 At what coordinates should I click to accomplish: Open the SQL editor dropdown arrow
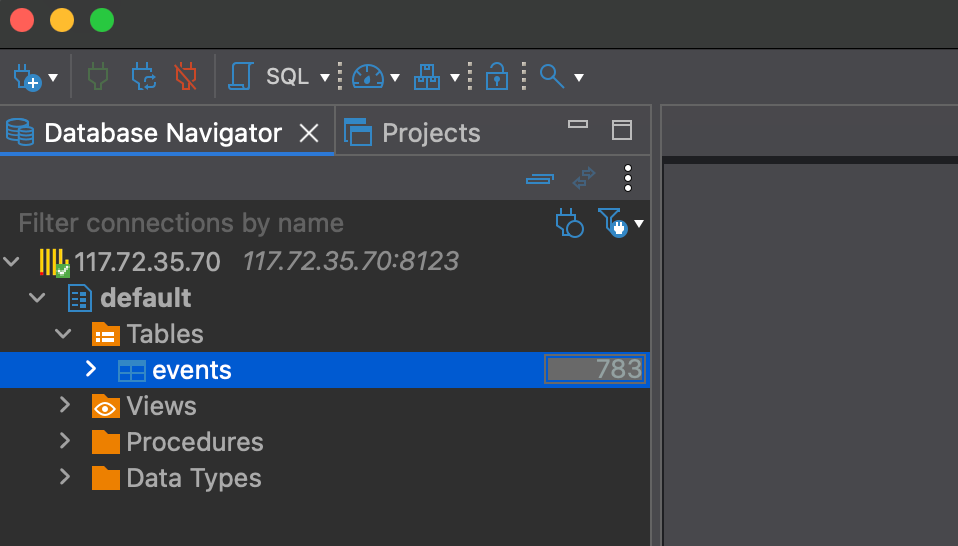coord(325,78)
